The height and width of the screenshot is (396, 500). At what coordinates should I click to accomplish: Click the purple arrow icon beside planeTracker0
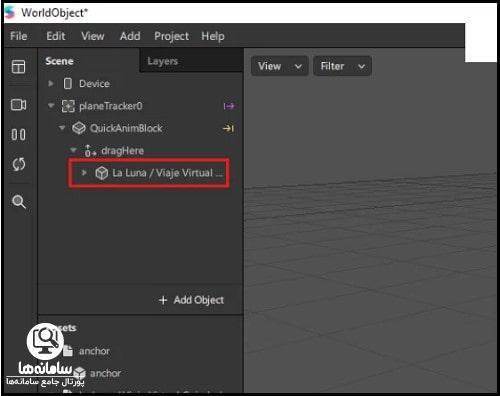point(229,106)
